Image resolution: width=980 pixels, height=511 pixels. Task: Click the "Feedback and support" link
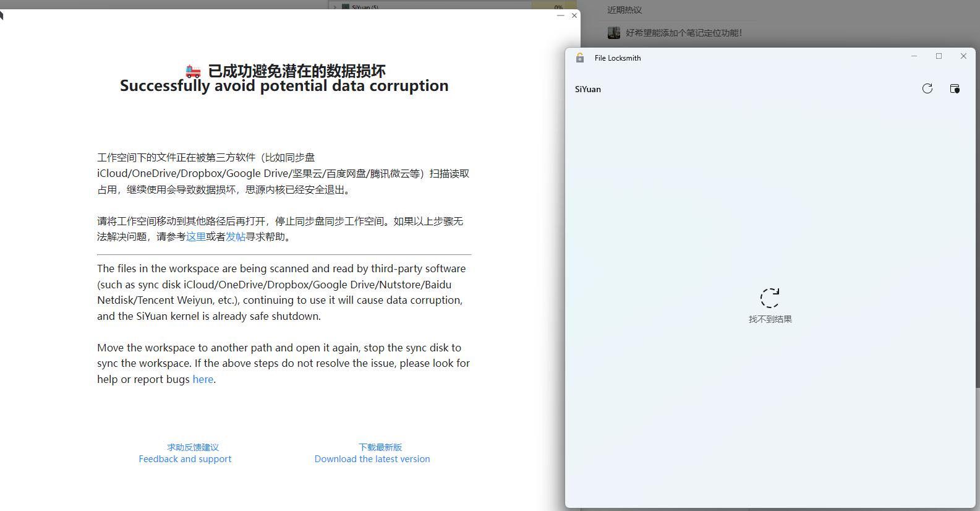(x=185, y=458)
